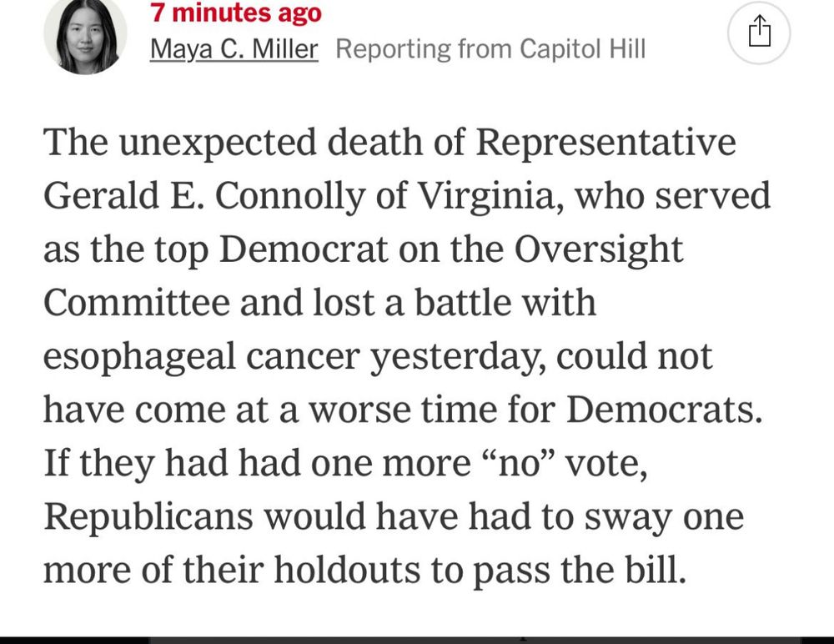The width and height of the screenshot is (834, 644).
Task: Click the word 'holdouts' in the last line
Action: tap(347, 570)
